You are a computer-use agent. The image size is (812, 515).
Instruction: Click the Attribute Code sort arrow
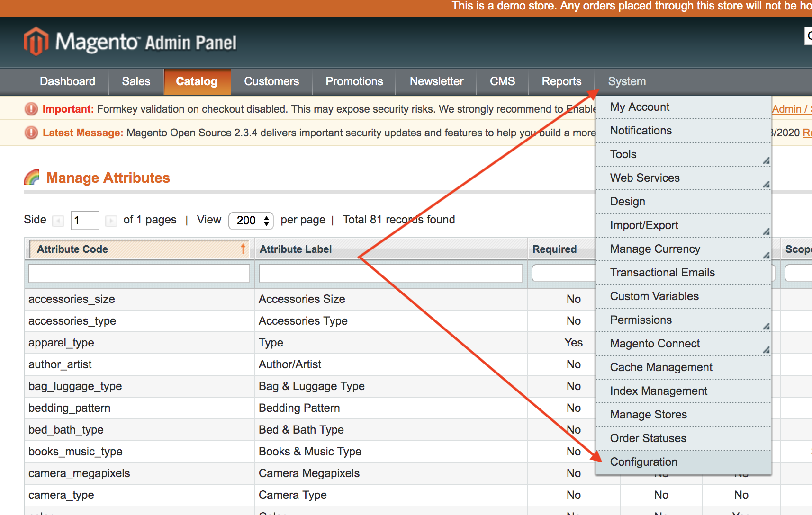click(x=243, y=249)
